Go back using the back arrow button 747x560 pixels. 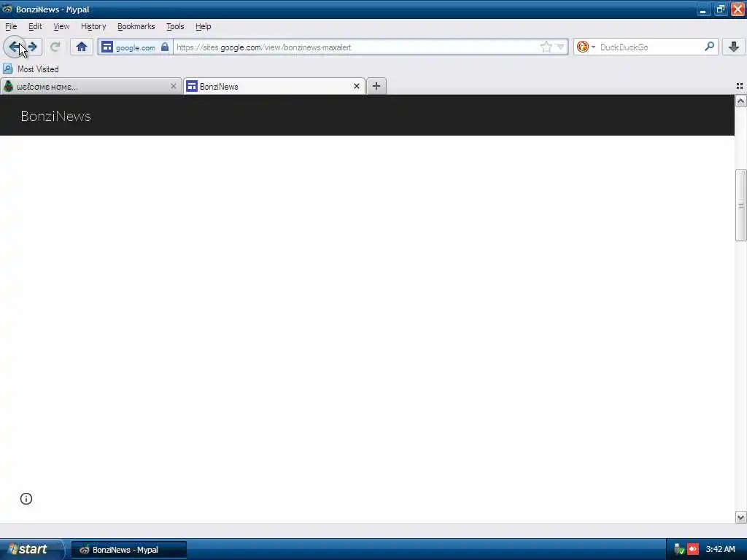13,47
